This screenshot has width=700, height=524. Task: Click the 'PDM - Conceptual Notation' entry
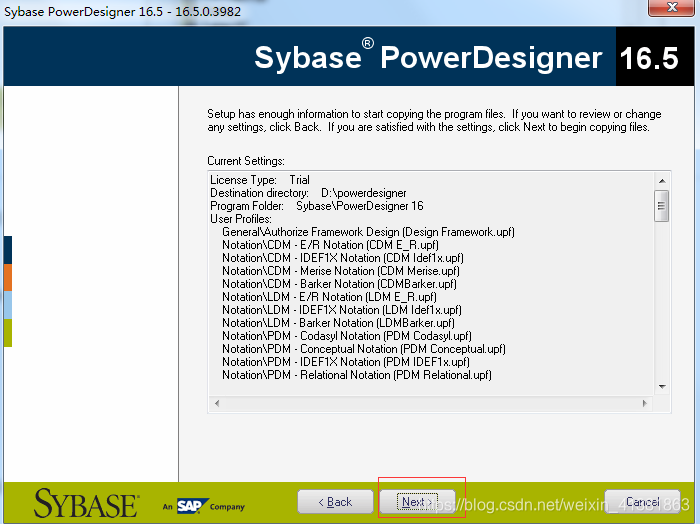[364, 349]
